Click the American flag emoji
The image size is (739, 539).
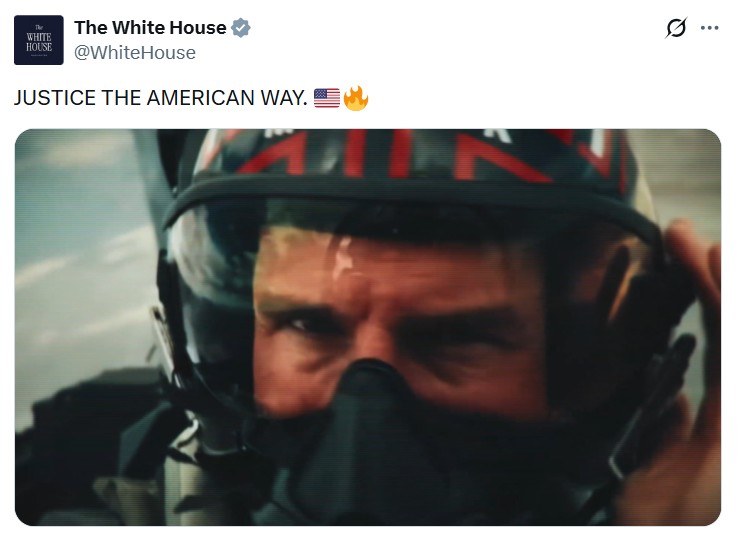(327, 98)
